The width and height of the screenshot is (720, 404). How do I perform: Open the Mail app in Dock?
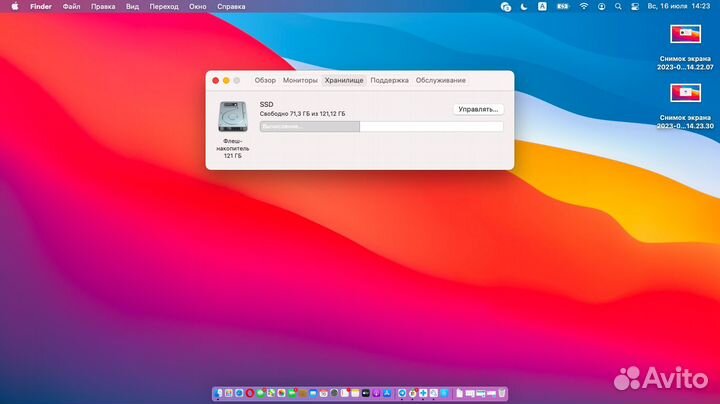tap(314, 393)
